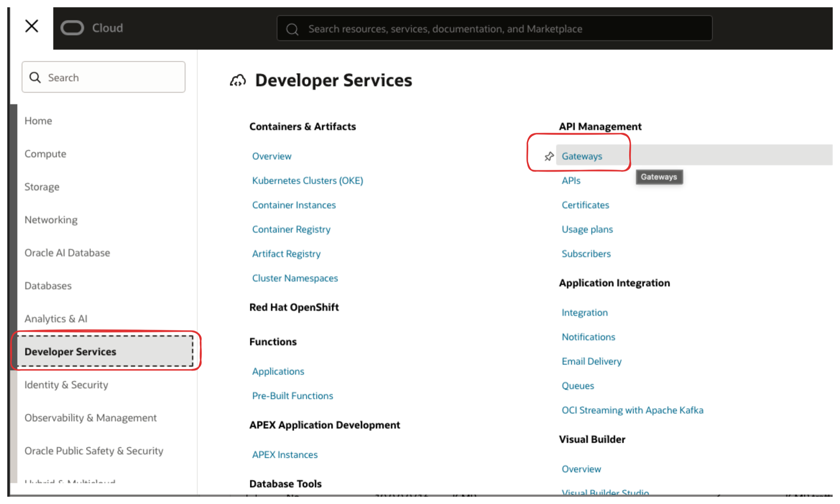
Task: Open Observability & Management category
Action: (90, 418)
